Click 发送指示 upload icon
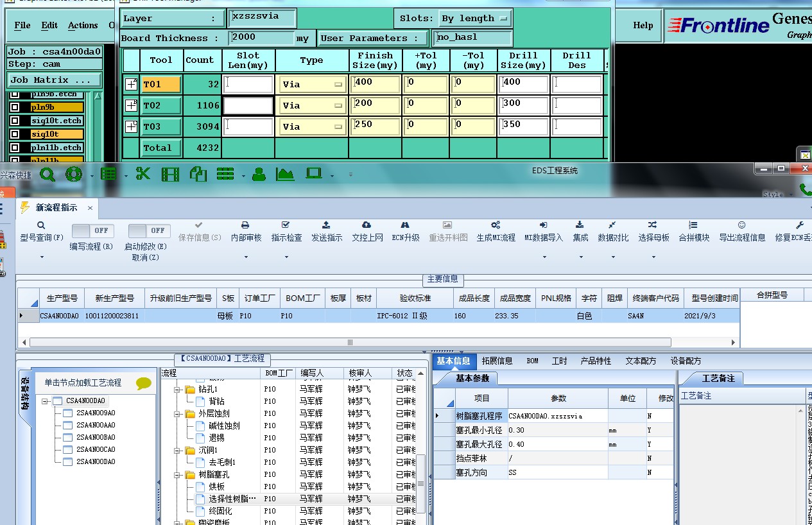 click(x=326, y=225)
